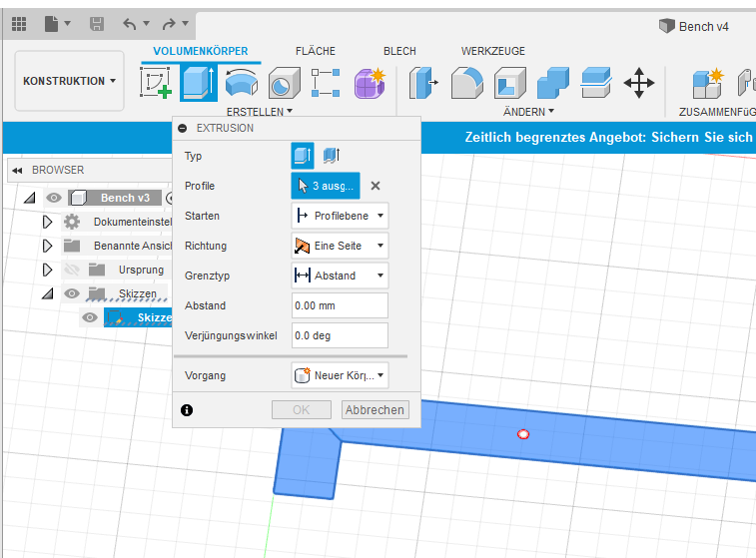This screenshot has width=756, height=558.
Task: Select the Revolve tool icon
Action: 241,83
